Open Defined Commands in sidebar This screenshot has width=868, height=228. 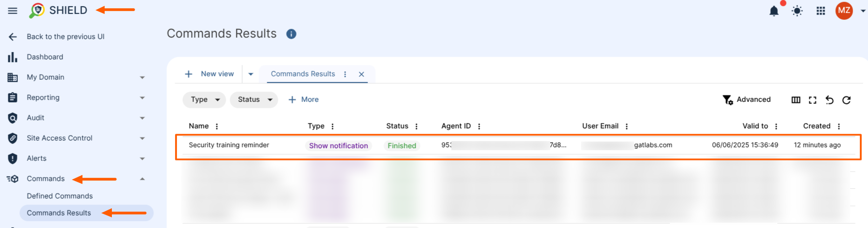60,196
